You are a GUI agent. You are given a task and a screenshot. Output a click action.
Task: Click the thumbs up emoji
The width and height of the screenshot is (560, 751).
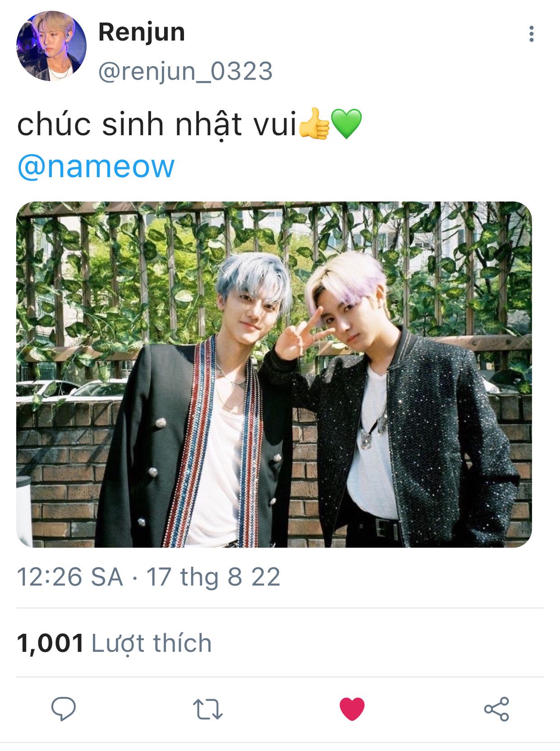pos(314,124)
